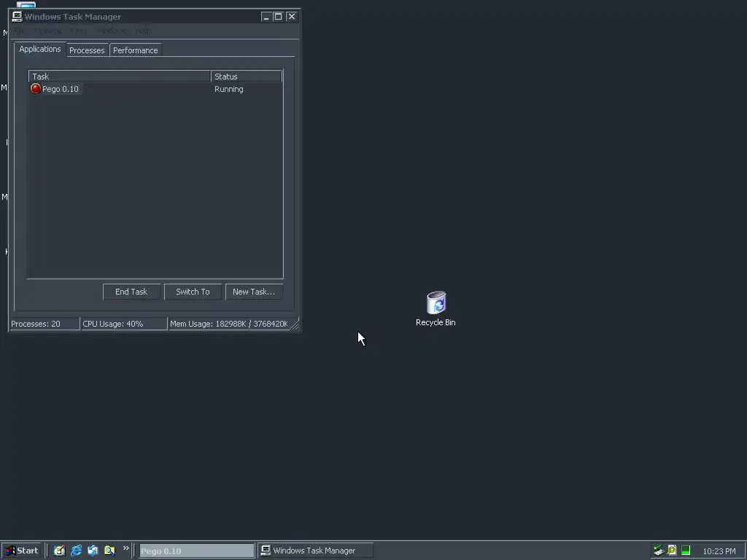Screen dimensions: 747x560
Task: Click the Switch To button
Action: (193, 292)
